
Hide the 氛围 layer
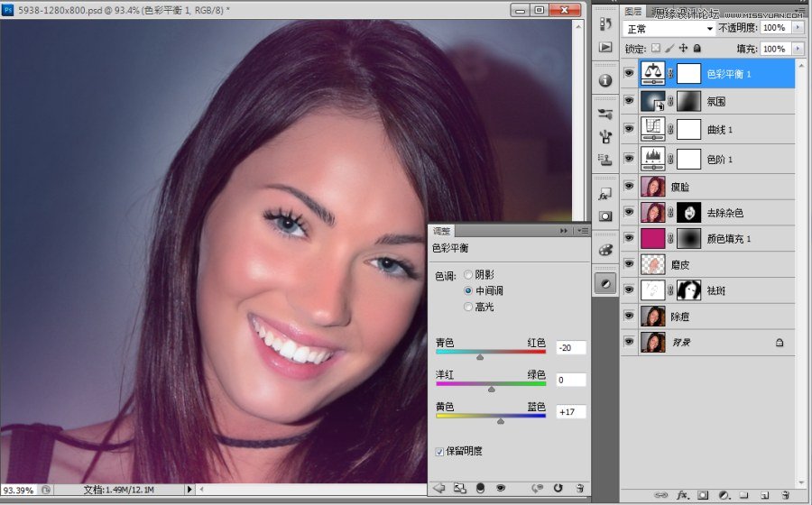pos(629,100)
